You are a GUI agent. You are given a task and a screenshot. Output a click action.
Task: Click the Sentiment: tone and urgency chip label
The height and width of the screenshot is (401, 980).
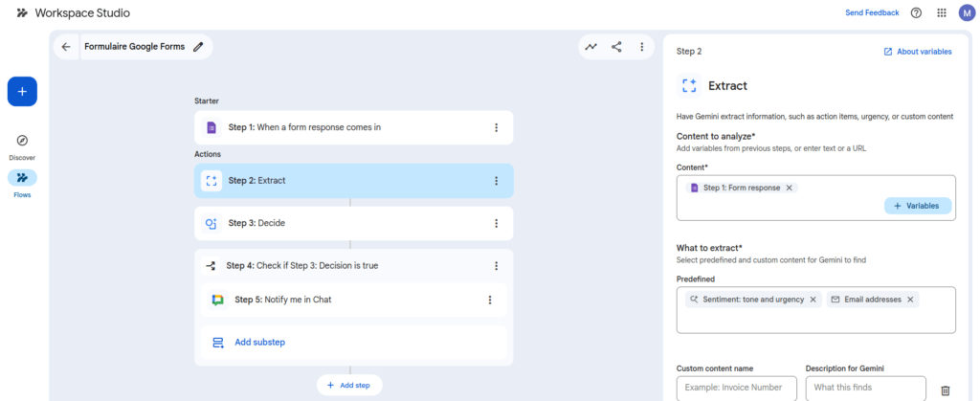[x=753, y=300]
